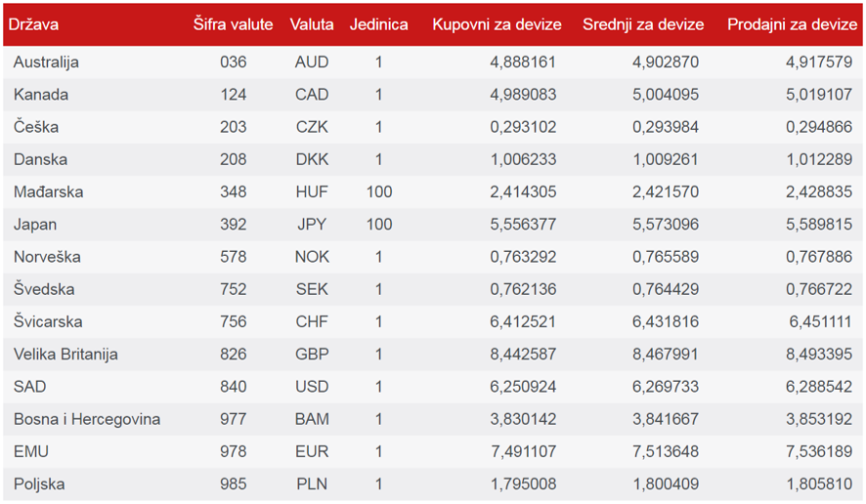Select the Japan country cell

pyautogui.click(x=35, y=225)
